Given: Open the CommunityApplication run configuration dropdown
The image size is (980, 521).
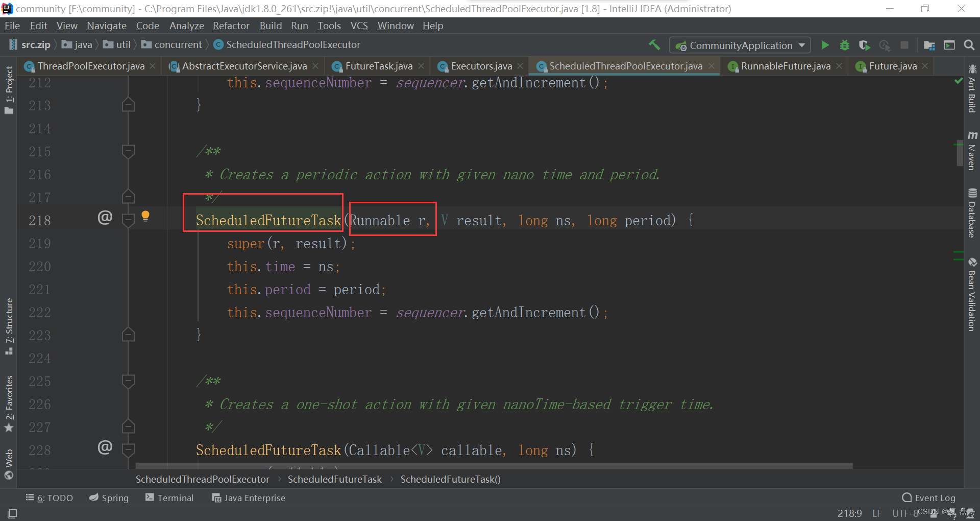Looking at the screenshot, I should tap(740, 45).
